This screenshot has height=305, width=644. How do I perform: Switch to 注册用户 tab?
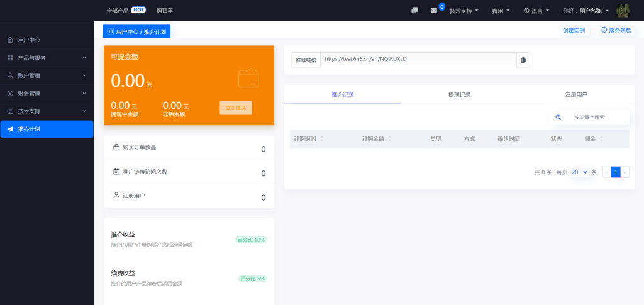click(576, 94)
